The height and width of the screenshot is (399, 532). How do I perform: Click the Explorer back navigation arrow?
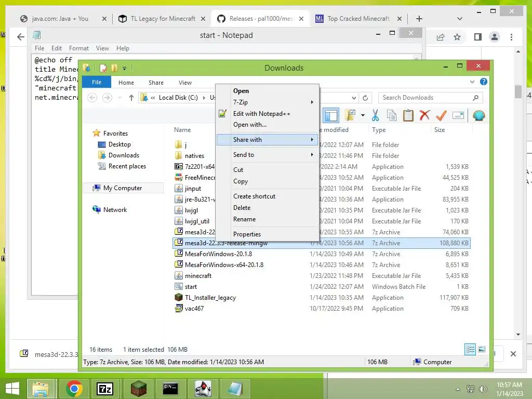(x=92, y=98)
